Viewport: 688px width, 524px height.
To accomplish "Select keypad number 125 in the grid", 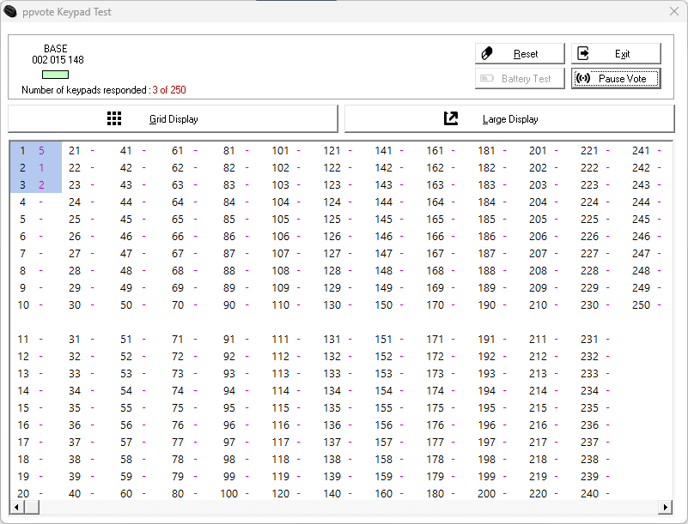I will (x=331, y=219).
